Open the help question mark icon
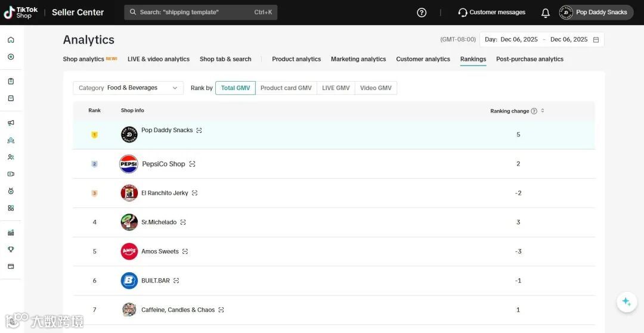Screen dimensions: 644x333 (422, 13)
